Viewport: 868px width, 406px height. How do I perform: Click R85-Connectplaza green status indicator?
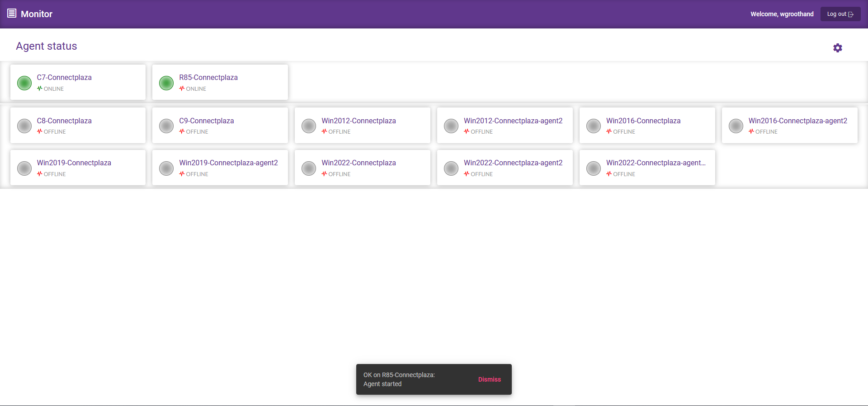[x=166, y=83]
